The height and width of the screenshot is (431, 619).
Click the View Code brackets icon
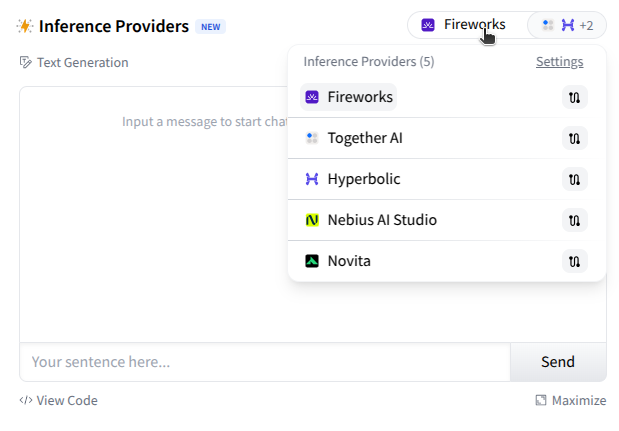click(26, 400)
